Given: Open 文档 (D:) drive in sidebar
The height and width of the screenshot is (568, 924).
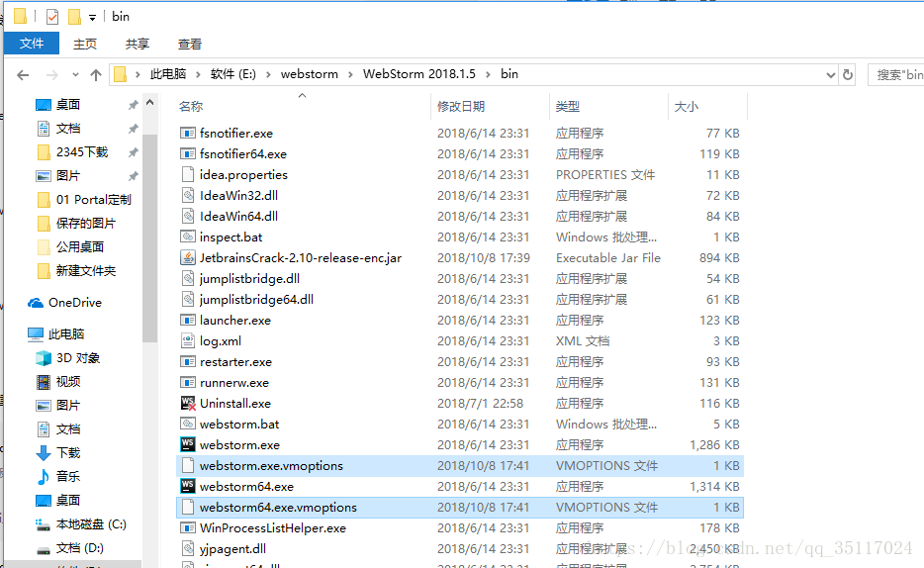Looking at the screenshot, I should point(79,548).
